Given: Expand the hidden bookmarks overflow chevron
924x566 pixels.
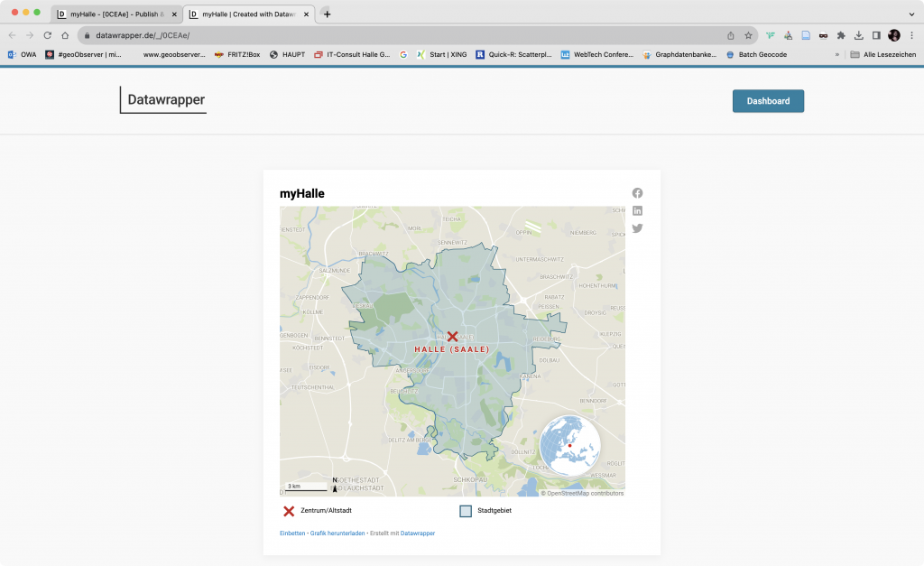Looking at the screenshot, I should (837, 54).
